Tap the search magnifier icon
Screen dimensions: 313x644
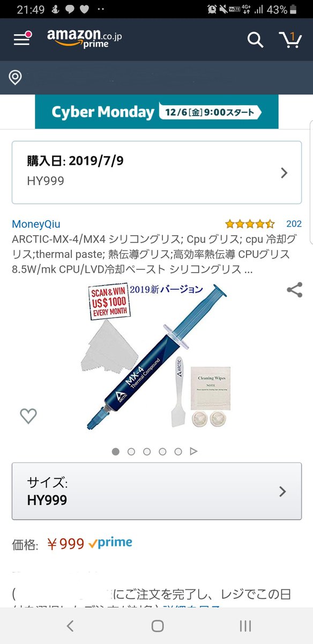pyautogui.click(x=255, y=39)
